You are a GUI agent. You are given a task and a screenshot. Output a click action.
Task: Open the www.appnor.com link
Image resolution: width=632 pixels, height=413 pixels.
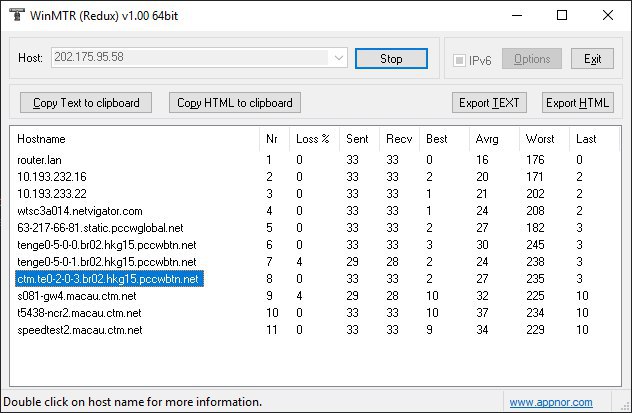[x=551, y=402]
